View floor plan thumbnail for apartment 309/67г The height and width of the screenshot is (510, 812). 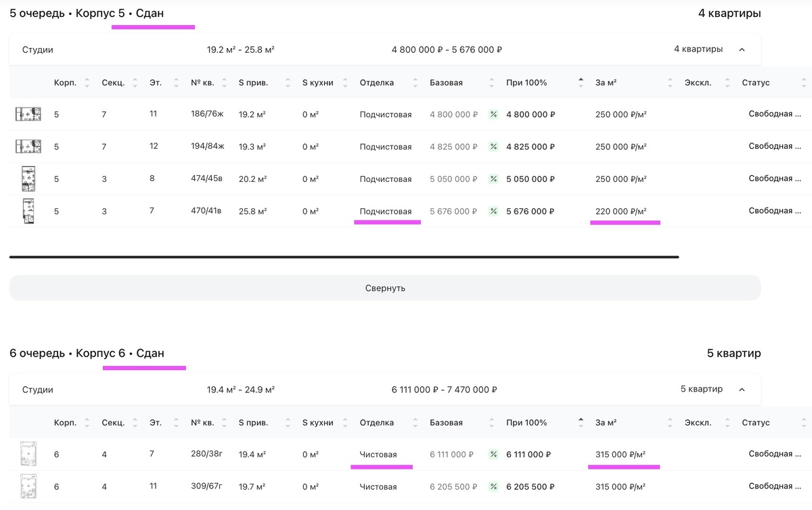pyautogui.click(x=28, y=486)
